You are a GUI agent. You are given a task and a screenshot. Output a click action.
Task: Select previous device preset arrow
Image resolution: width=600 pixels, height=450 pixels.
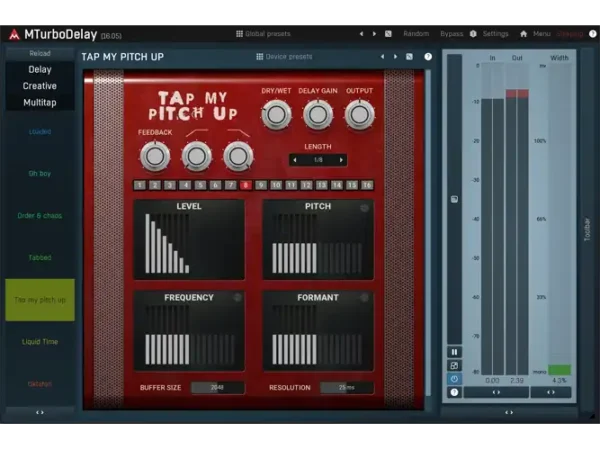click(x=382, y=57)
